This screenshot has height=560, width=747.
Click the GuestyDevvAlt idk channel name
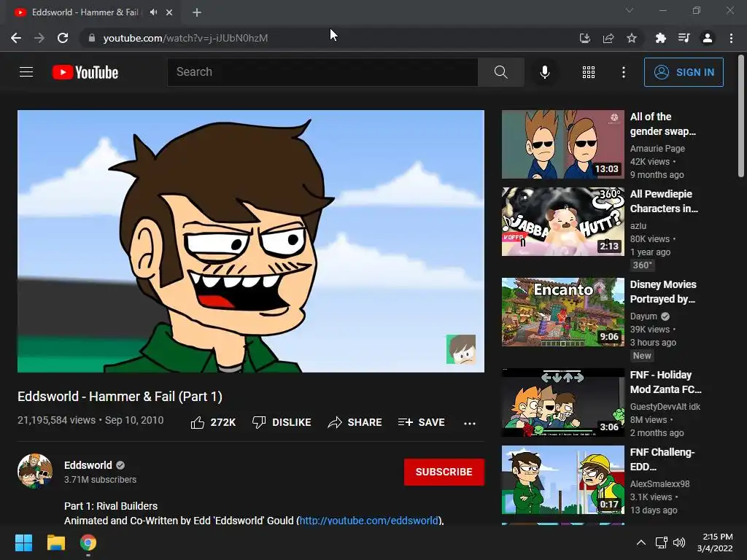(x=665, y=407)
